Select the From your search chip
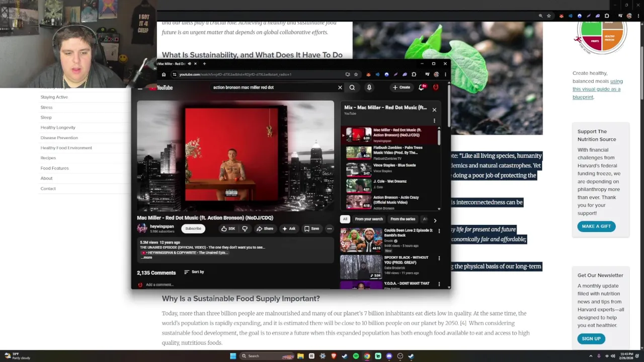Viewport: 644px width, 362px height. tap(369, 219)
